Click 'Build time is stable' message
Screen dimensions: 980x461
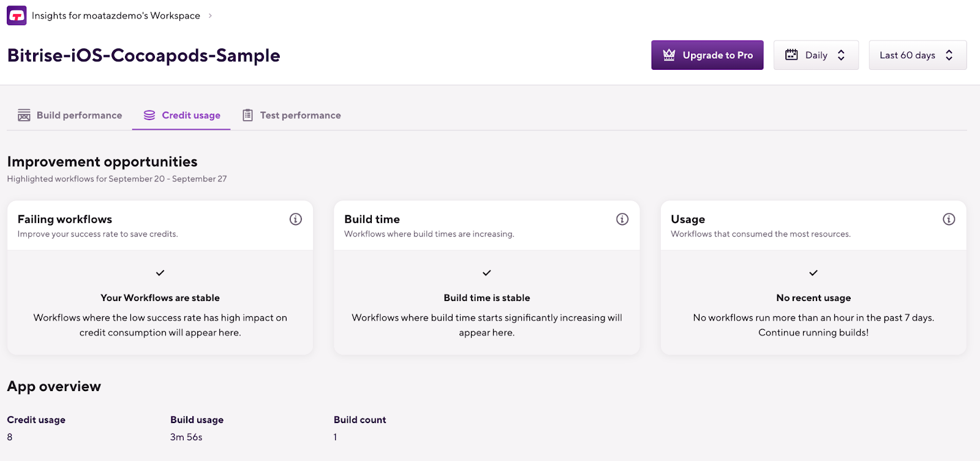click(487, 298)
